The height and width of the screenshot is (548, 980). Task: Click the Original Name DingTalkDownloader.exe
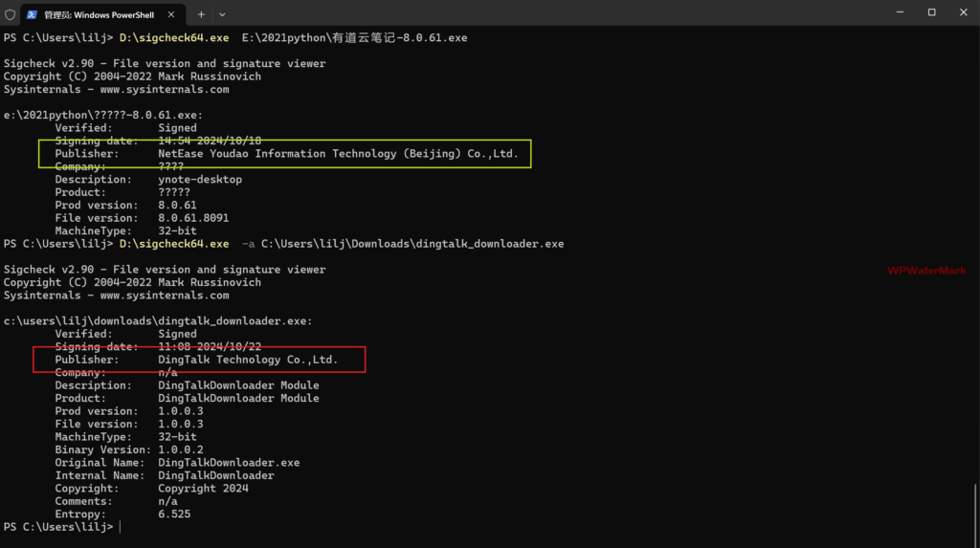[x=229, y=463]
